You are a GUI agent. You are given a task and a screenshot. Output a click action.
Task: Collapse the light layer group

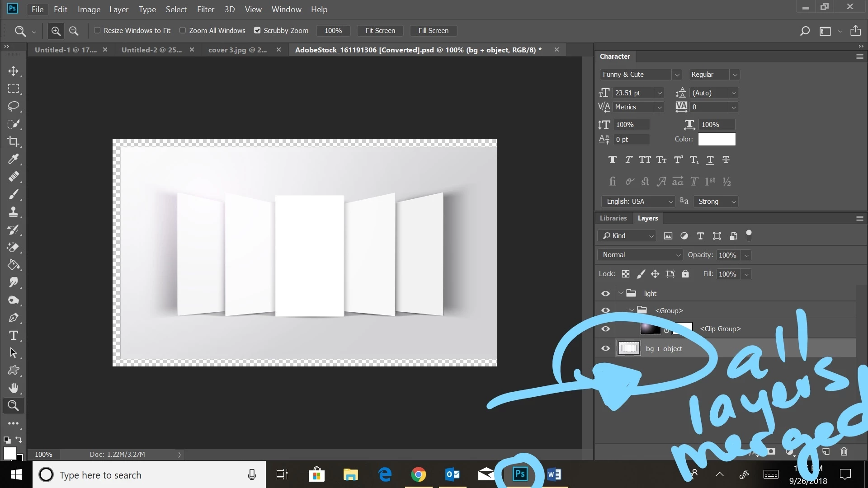point(621,293)
